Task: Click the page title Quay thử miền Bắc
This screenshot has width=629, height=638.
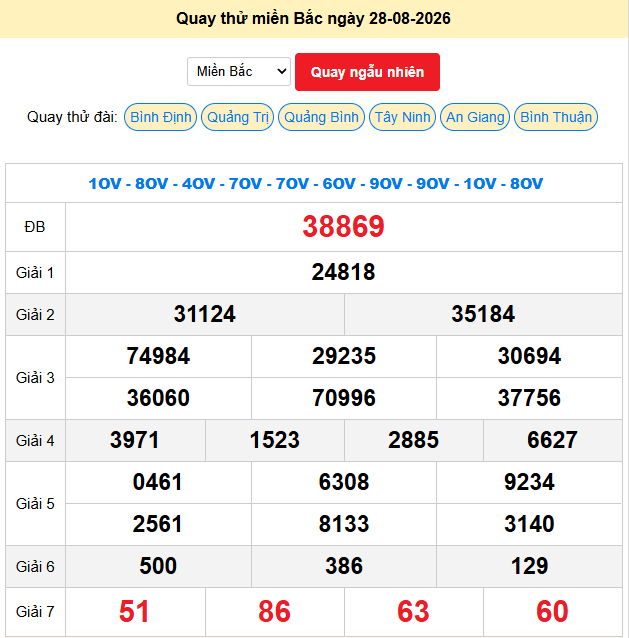Action: click(249, 19)
